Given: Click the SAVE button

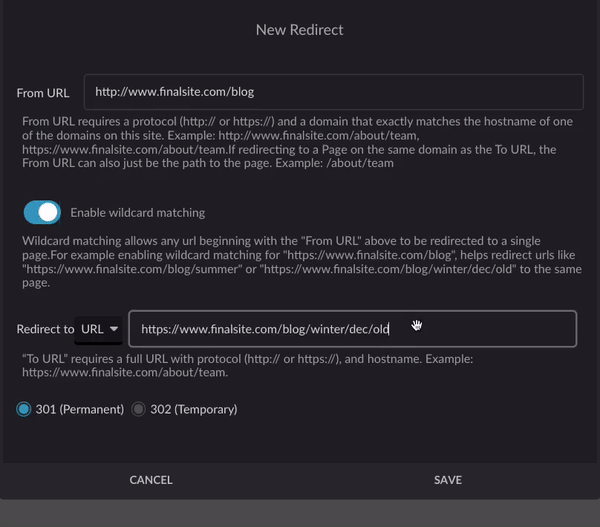Looking at the screenshot, I should click(x=448, y=480).
